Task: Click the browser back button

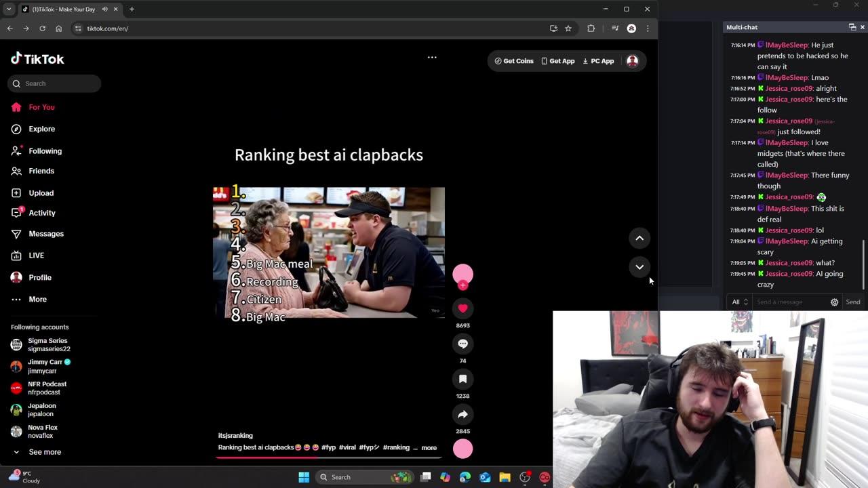Action: coord(9,28)
